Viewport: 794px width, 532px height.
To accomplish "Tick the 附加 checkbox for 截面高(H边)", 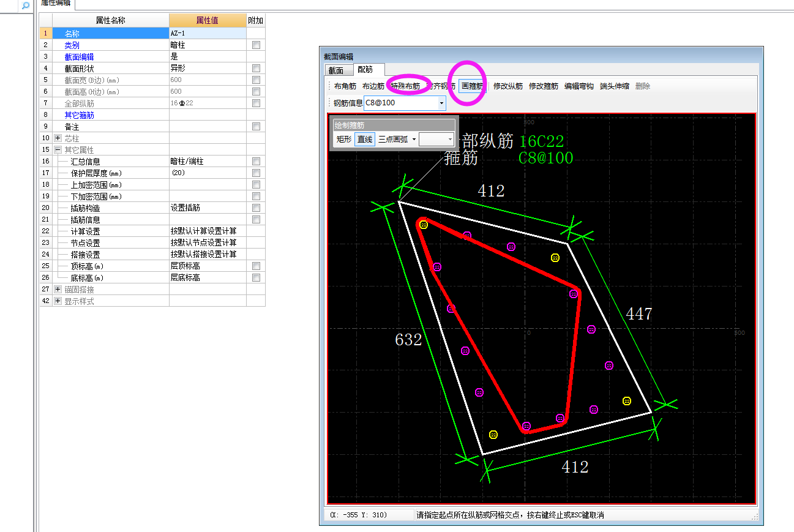I will 256,91.
